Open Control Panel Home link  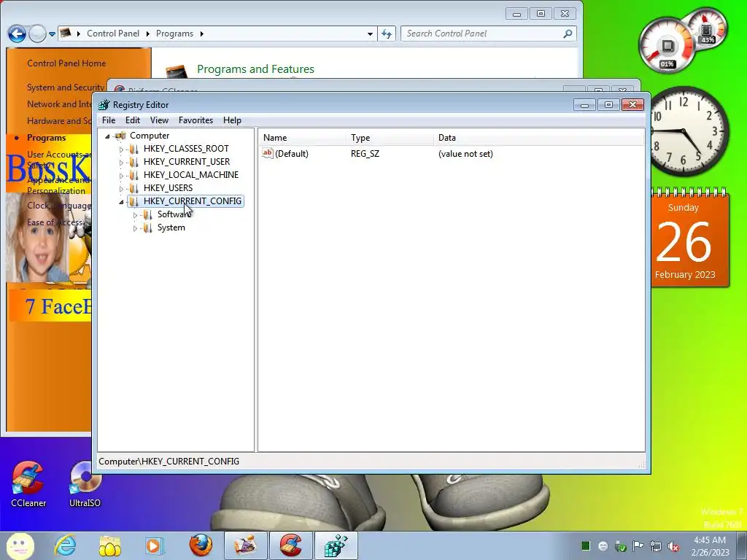[66, 63]
